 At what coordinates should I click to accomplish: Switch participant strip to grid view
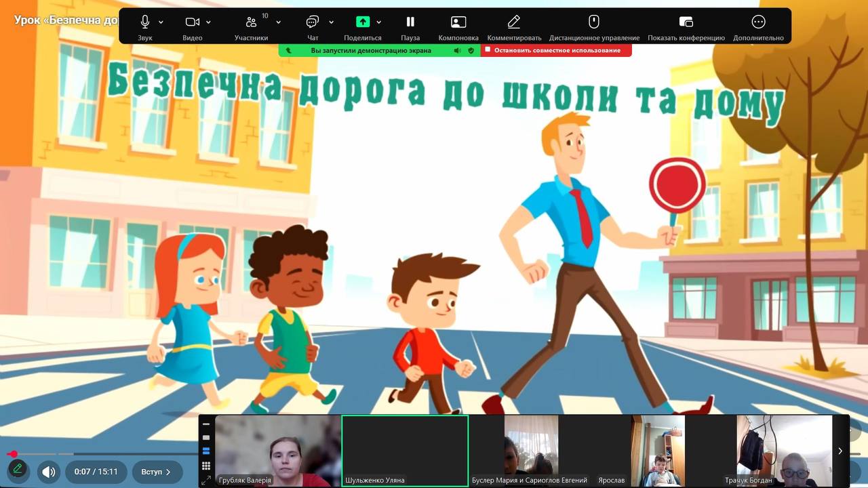[206, 466]
